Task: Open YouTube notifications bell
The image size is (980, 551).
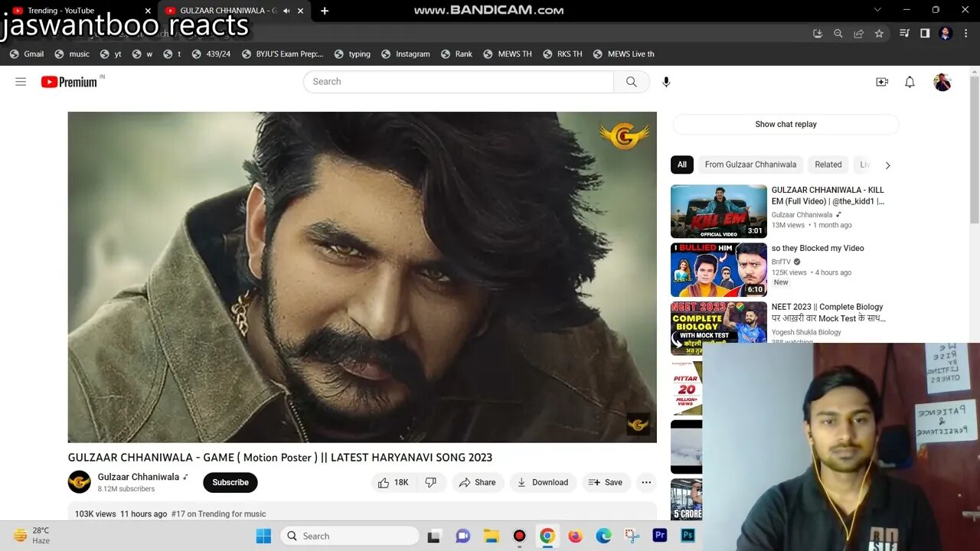Action: (x=910, y=82)
